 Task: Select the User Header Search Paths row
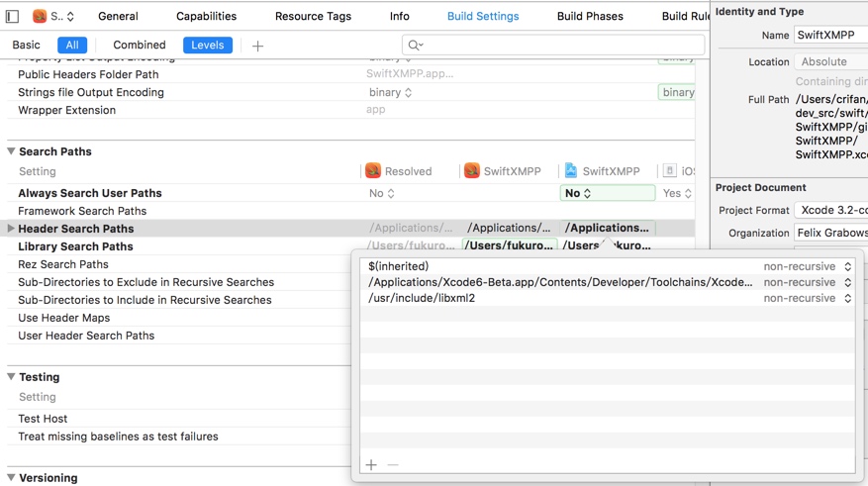tap(86, 336)
